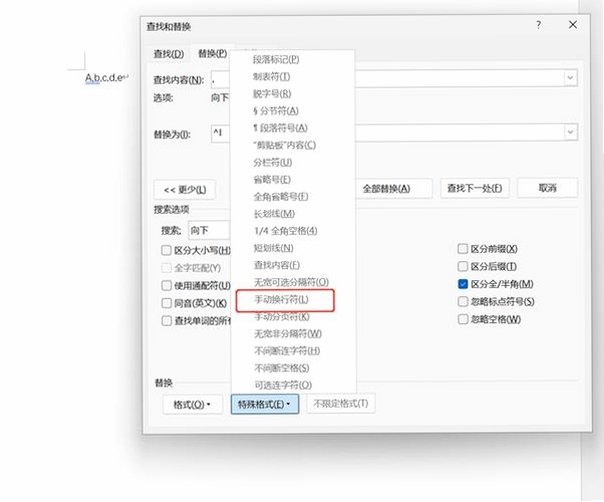Toggle the 使用通配符(U) checkbox
This screenshot has height=502, width=604.
[x=166, y=285]
